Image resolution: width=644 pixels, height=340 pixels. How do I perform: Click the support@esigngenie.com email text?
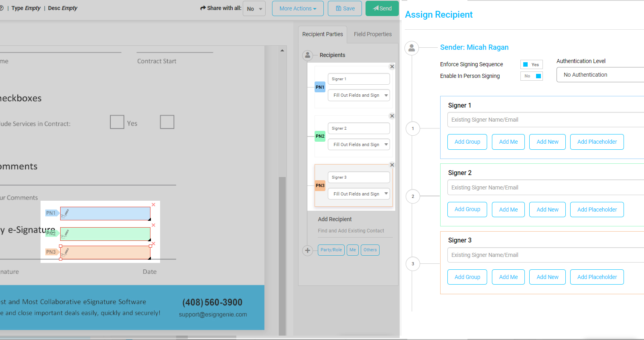click(x=213, y=315)
